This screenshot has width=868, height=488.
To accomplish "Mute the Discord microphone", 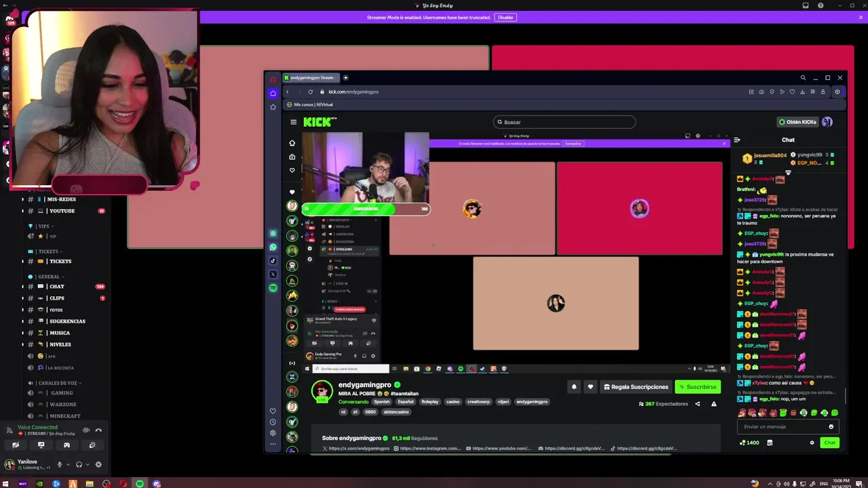I will tap(59, 464).
